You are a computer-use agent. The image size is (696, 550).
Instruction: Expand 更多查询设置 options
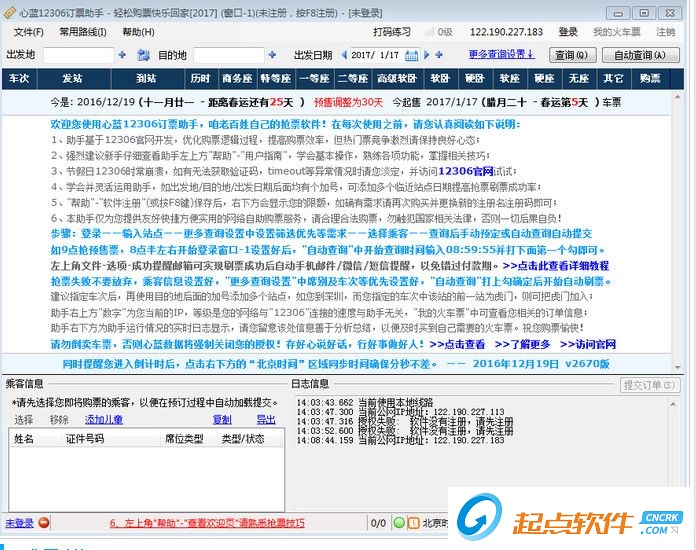(502, 55)
